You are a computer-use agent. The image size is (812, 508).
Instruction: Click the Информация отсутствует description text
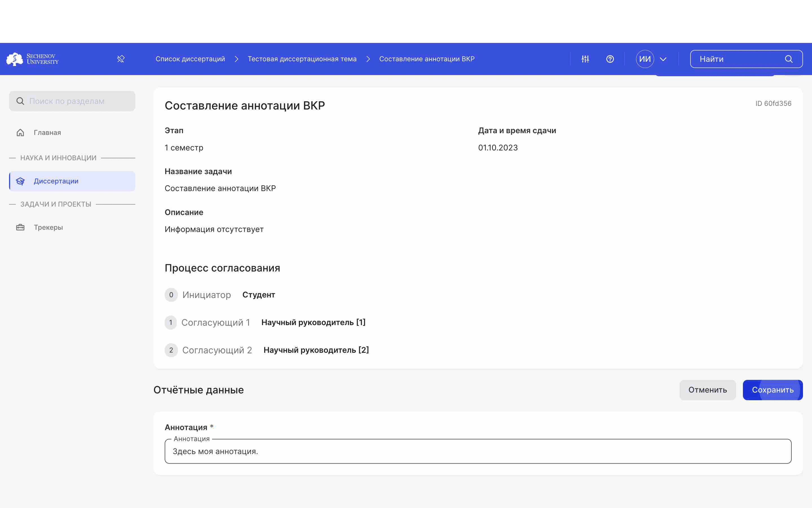[x=214, y=229]
